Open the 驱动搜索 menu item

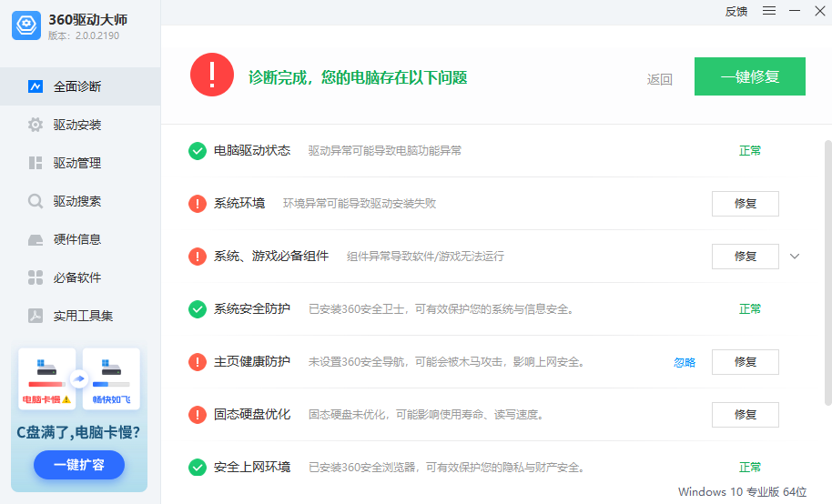coord(80,201)
